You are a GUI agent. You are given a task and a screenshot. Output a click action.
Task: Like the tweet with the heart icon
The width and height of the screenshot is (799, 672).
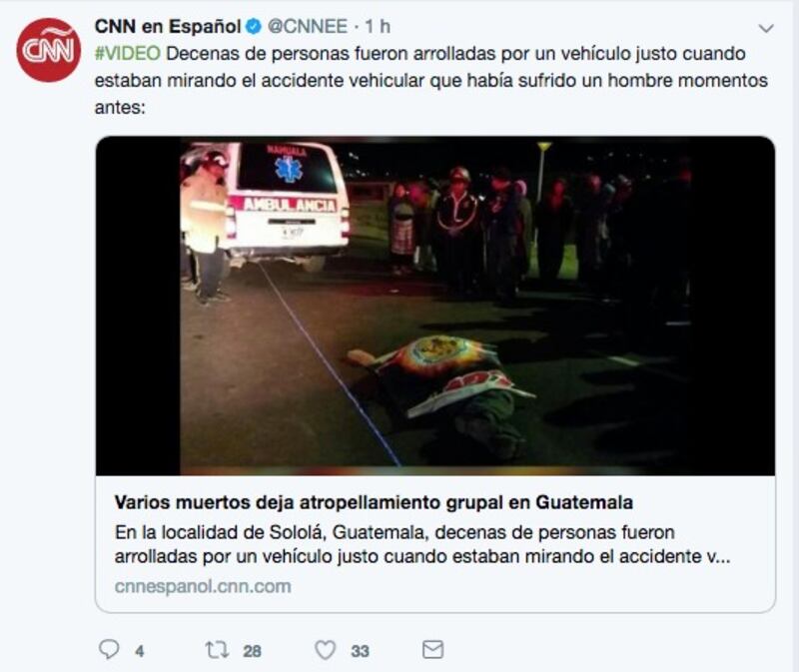pos(326,650)
